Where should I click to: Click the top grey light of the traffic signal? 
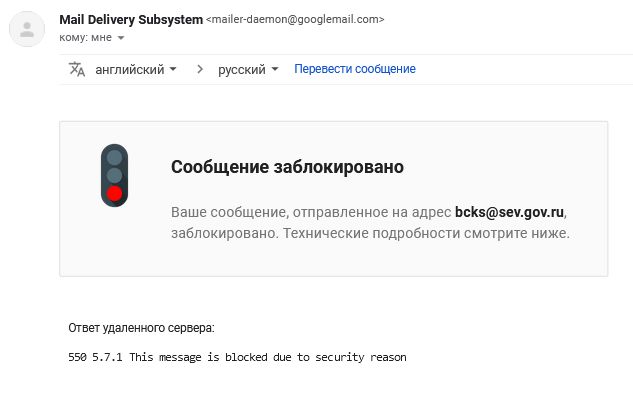point(114,157)
